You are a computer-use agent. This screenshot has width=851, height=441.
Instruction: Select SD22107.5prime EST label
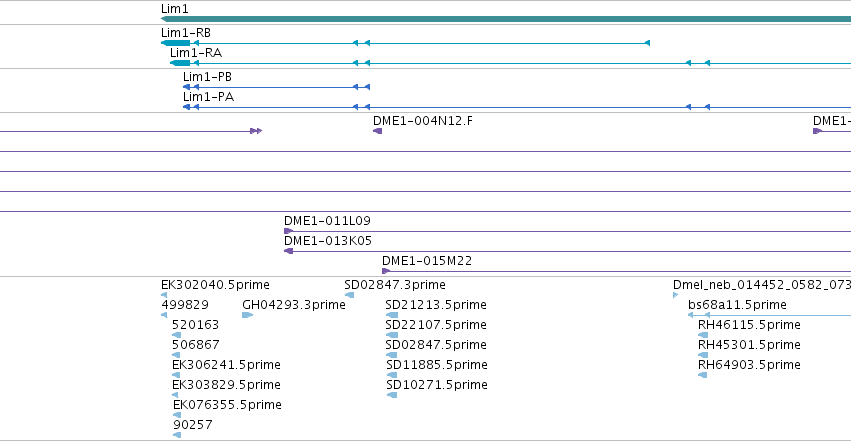[x=436, y=325]
